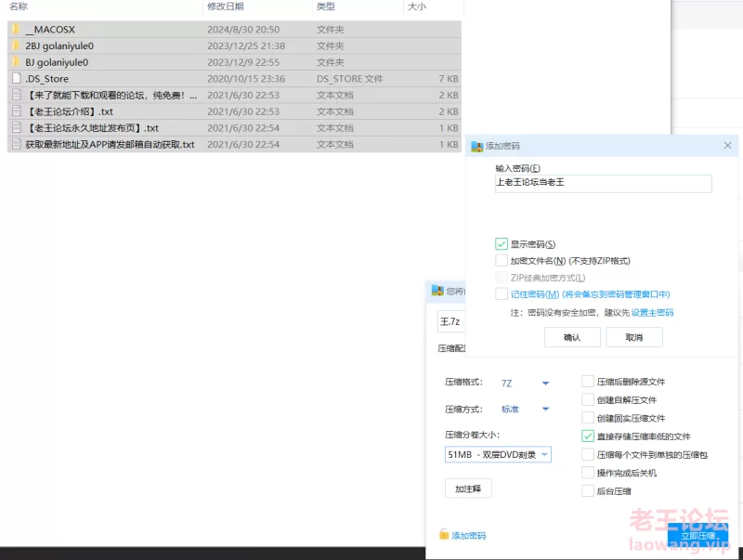Open the 添加密码 link at bottom

(x=469, y=535)
